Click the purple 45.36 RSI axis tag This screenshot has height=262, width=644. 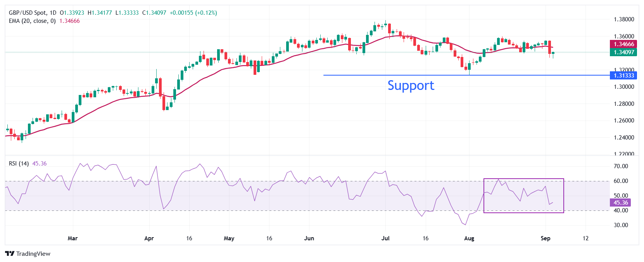point(620,203)
